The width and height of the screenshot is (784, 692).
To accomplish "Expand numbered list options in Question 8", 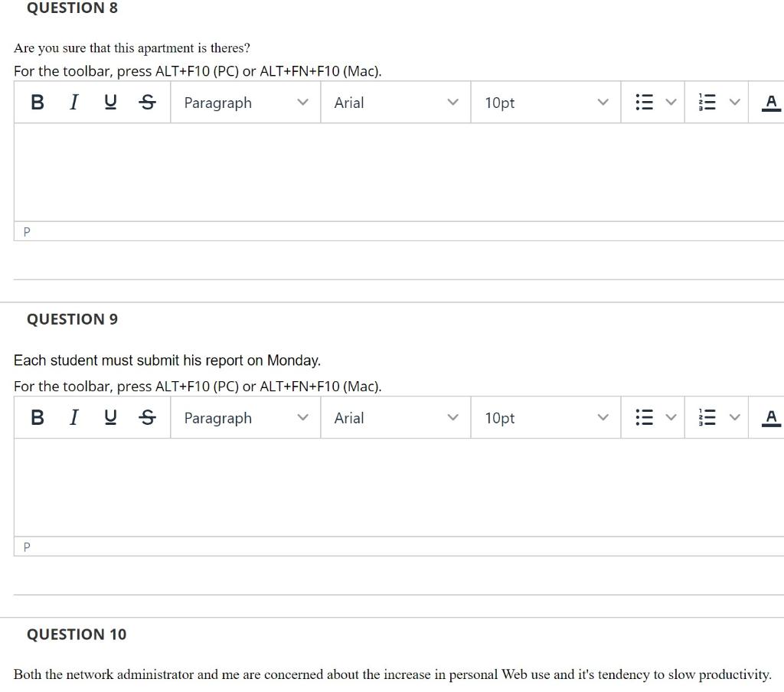I will [734, 102].
